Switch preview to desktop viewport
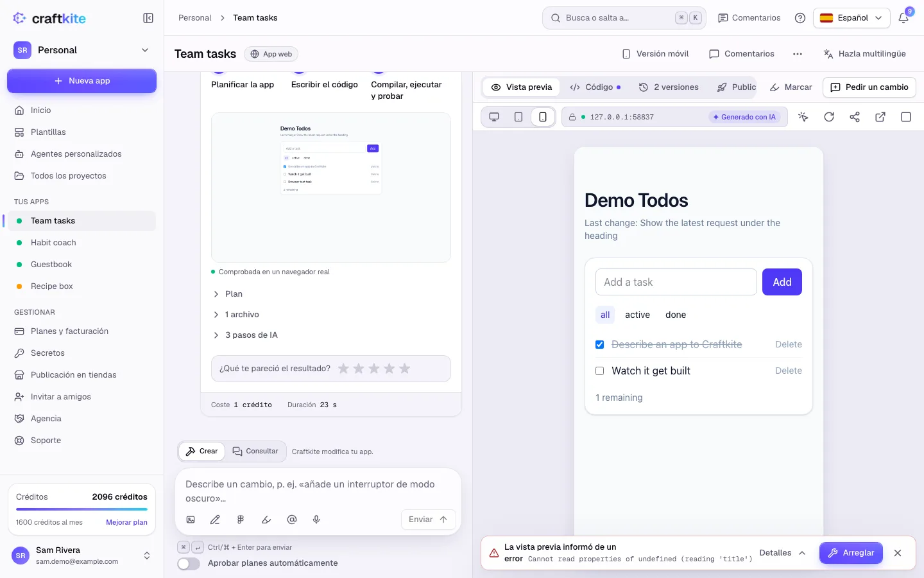Image resolution: width=924 pixels, height=578 pixels. [x=494, y=117]
